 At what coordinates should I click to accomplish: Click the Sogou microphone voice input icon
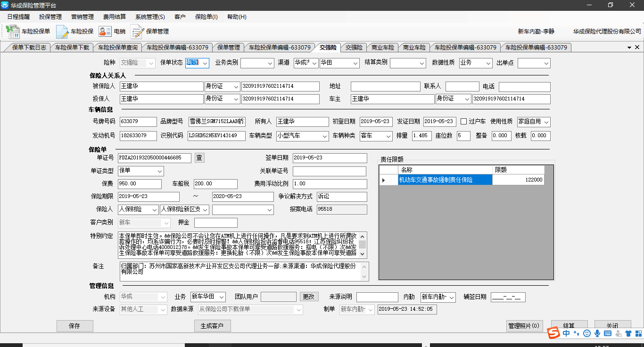pos(597,333)
